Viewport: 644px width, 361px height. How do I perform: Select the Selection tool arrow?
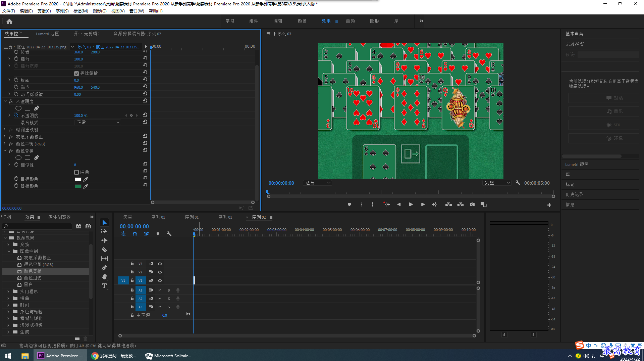[x=104, y=223]
